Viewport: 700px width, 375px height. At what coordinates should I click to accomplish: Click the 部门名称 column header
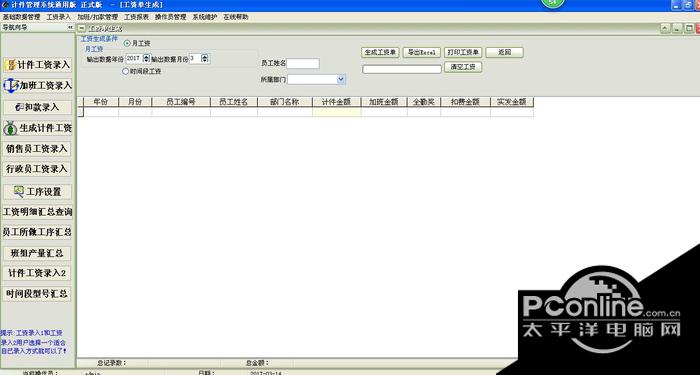285,102
